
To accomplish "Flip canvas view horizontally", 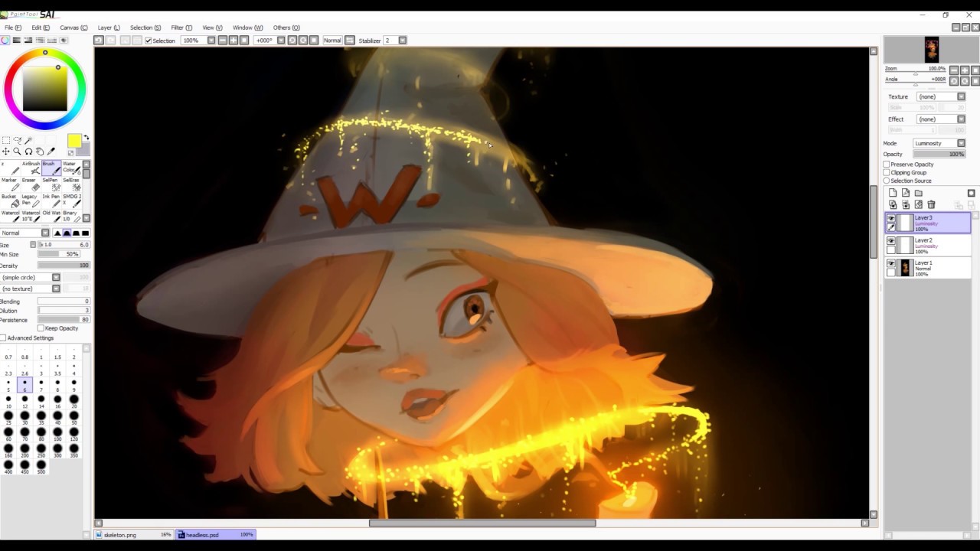I will pos(350,40).
